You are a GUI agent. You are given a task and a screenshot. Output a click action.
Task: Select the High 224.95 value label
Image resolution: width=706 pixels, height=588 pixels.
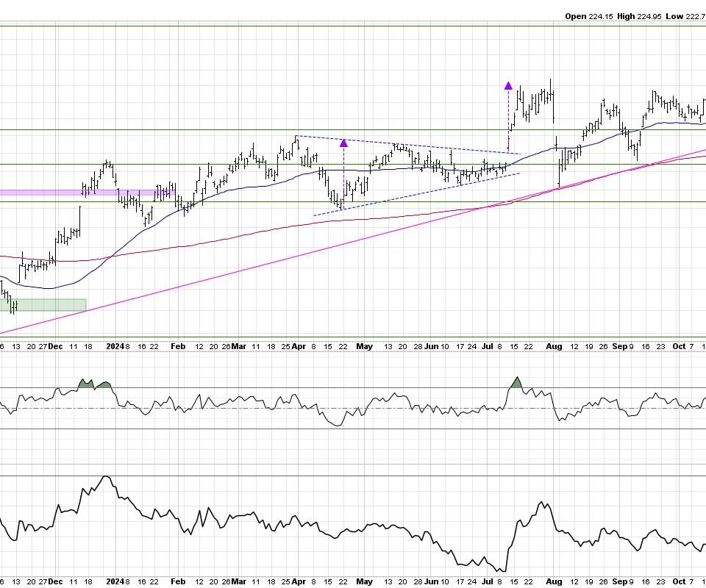(642, 16)
